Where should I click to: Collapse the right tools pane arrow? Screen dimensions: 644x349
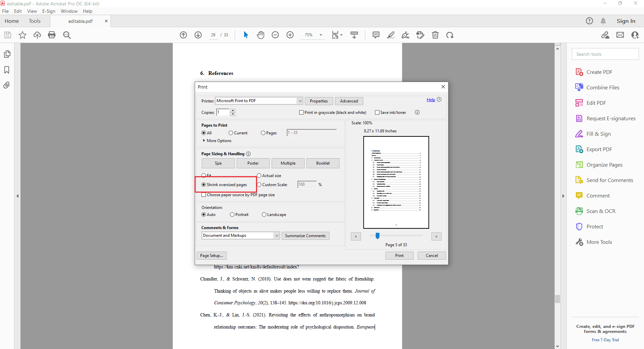[563, 196]
